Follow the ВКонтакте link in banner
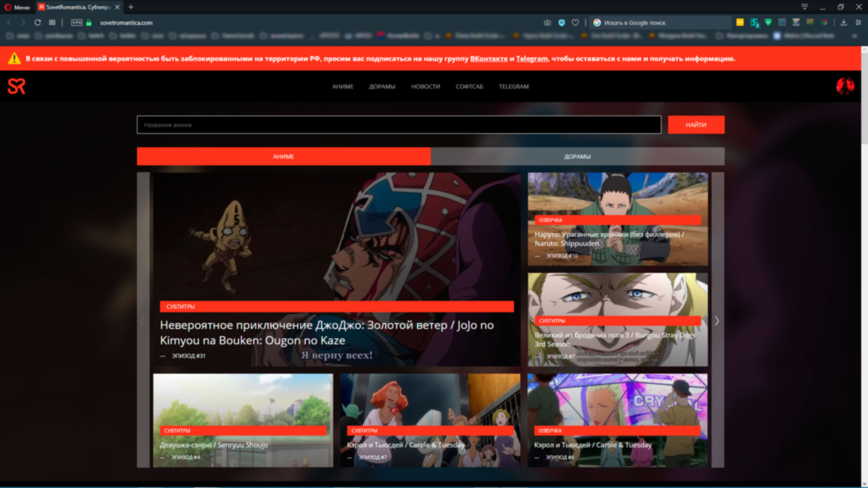The image size is (868, 488). point(489,59)
